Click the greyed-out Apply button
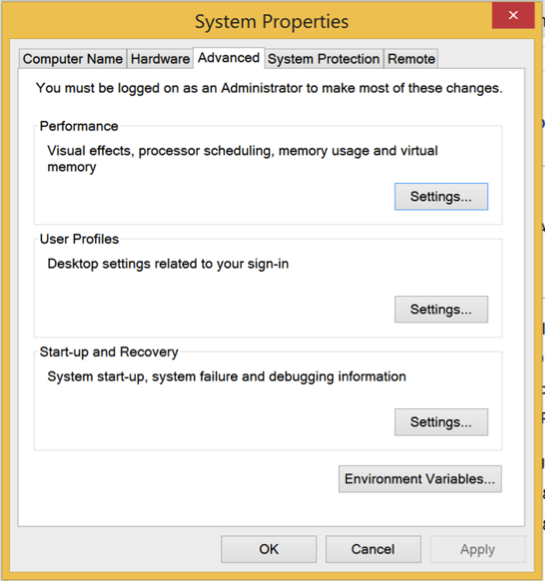 click(477, 549)
